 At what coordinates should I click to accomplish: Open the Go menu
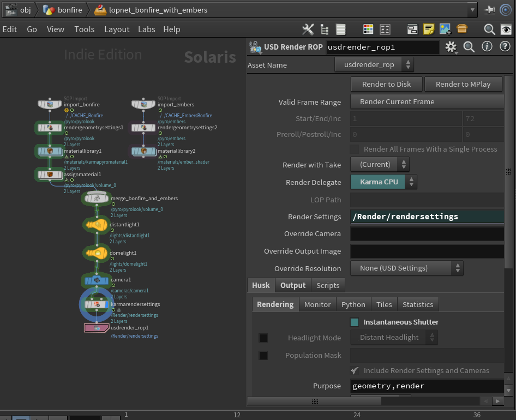tap(32, 29)
